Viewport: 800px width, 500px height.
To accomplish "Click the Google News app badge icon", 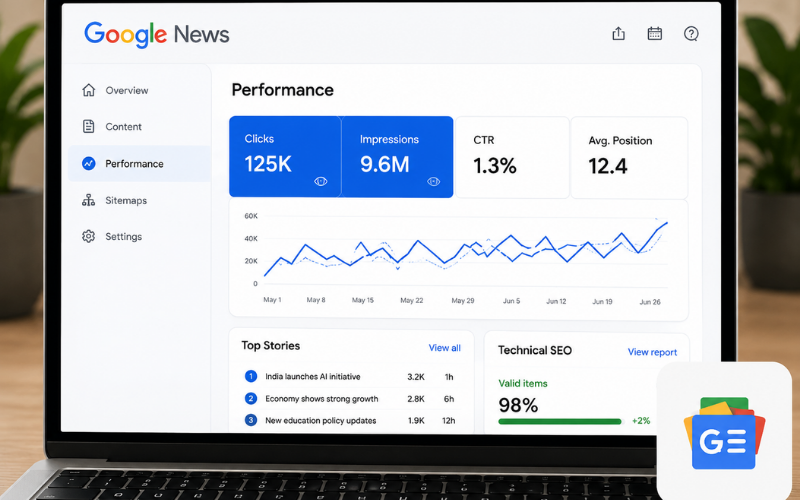I will pos(724,434).
